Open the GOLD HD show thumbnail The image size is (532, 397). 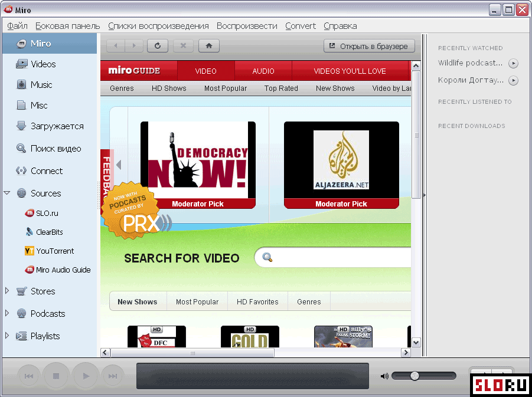[250, 336]
